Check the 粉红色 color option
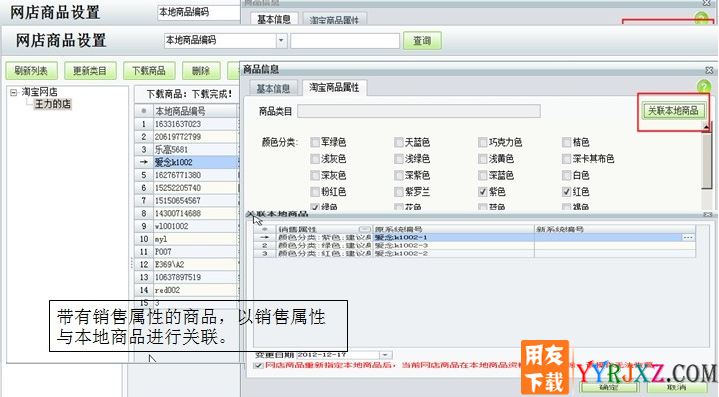Image resolution: width=719 pixels, height=397 pixels. click(315, 192)
